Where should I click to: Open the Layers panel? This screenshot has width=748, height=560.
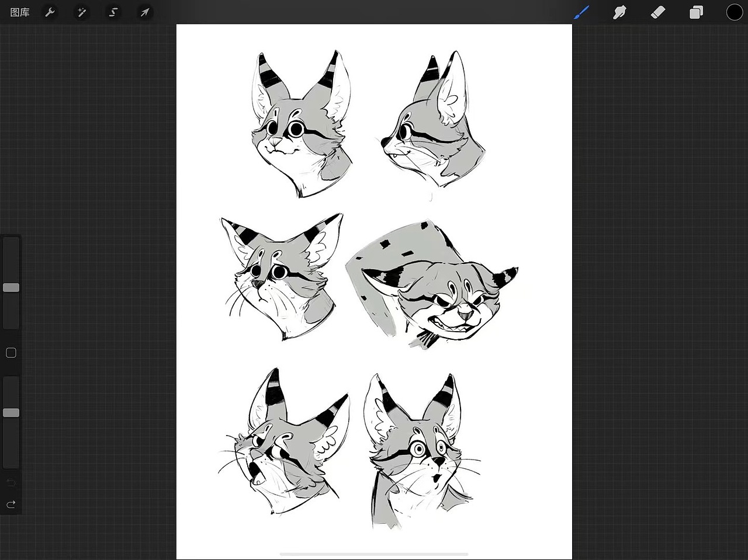pos(696,12)
